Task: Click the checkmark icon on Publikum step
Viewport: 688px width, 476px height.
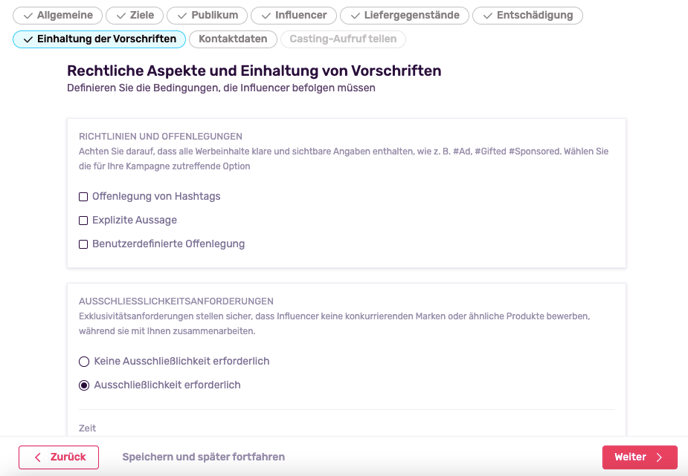Action: [x=182, y=16]
